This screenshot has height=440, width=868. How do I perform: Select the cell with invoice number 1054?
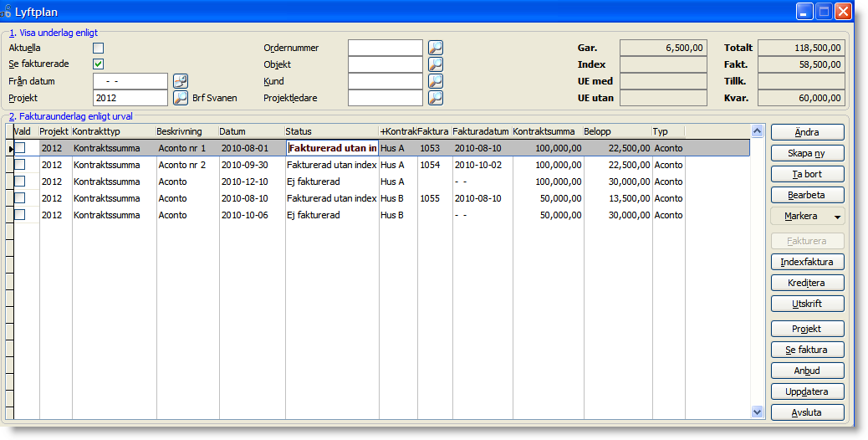tap(435, 165)
